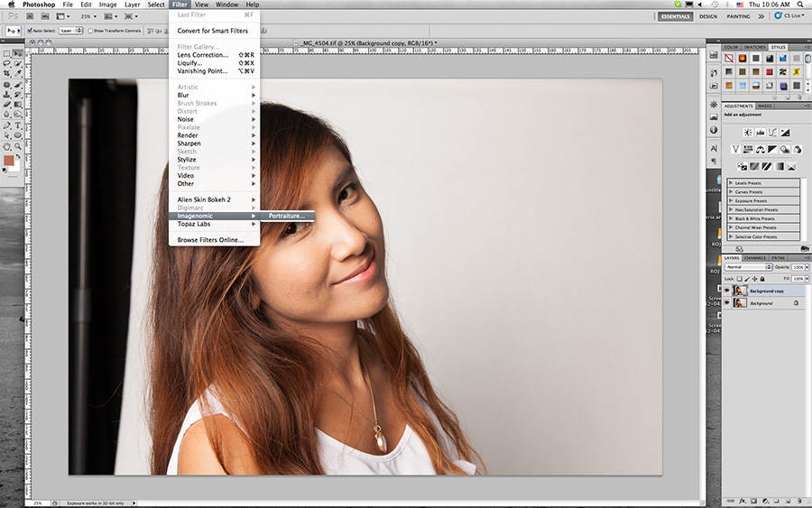Launch Bridge from application bar
Viewport: 812px width, 508px height.
pyautogui.click(x=30, y=16)
